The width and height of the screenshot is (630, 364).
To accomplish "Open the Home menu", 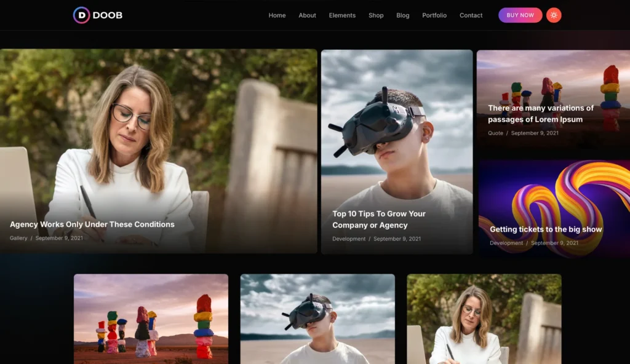I will (x=277, y=15).
